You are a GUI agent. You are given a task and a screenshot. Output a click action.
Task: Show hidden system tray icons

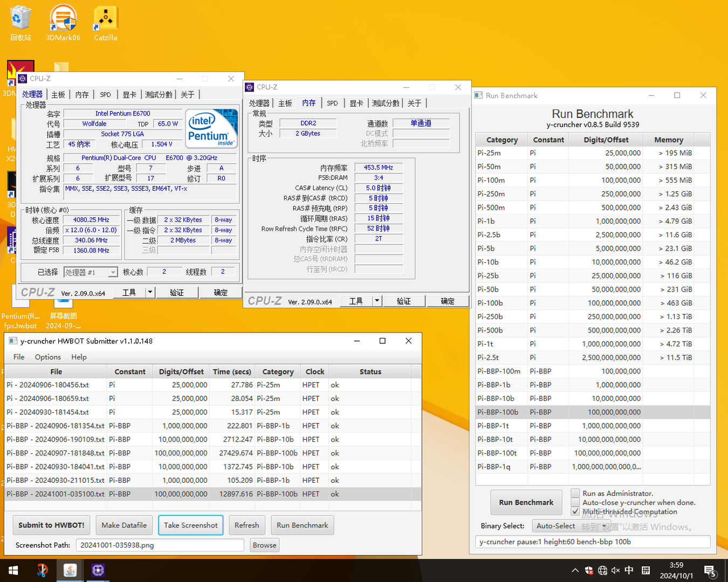(x=575, y=570)
